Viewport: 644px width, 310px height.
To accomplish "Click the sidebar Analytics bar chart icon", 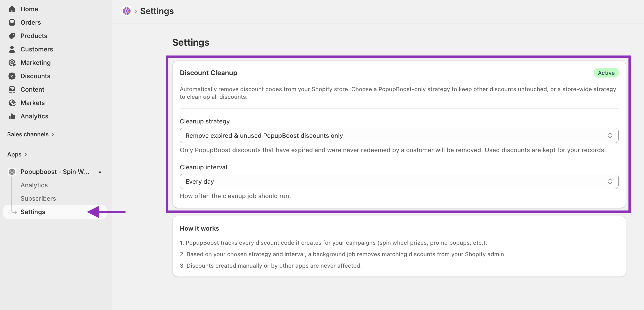I will (12, 116).
